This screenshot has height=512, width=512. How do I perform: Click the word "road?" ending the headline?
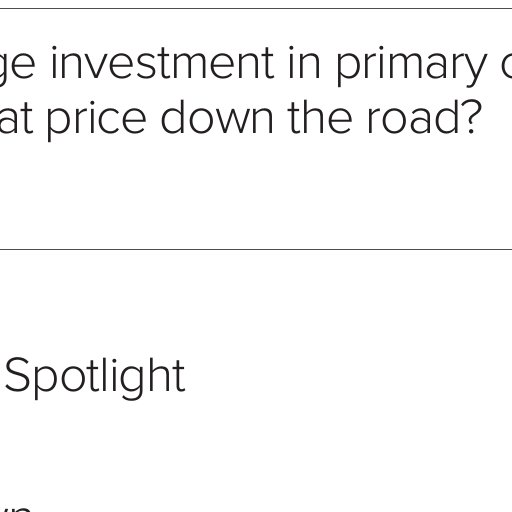424,117
